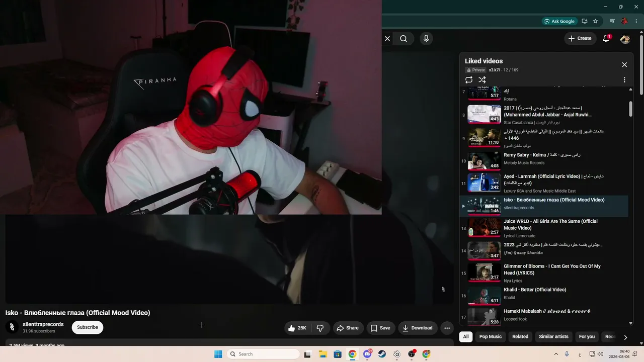Open silenttraprecords channel avatar
644x362 pixels.
pyautogui.click(x=12, y=327)
